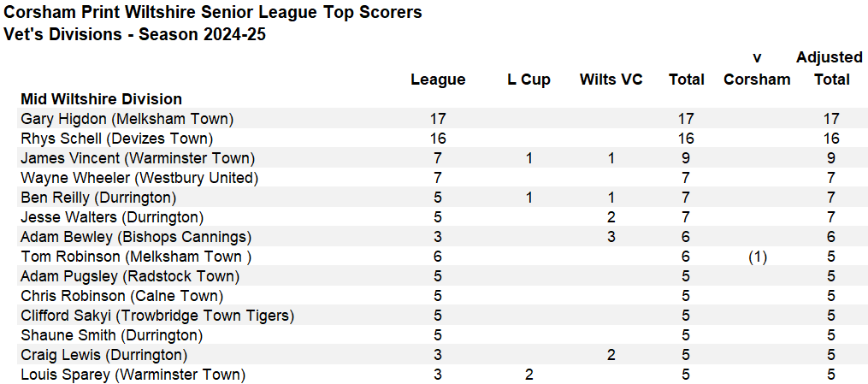Viewport: 868px width, 384px height.
Task: Select the Clifford Sakyi (Trowbridge Town Tigers) name
Action: tap(157, 316)
